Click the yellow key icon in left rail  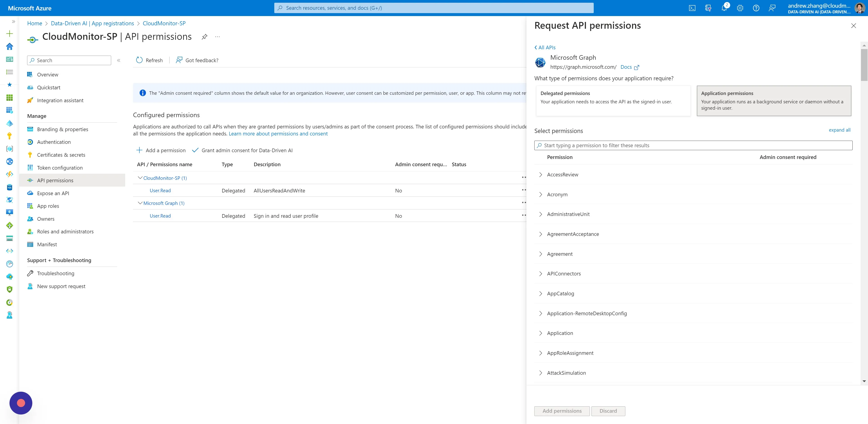(x=9, y=136)
